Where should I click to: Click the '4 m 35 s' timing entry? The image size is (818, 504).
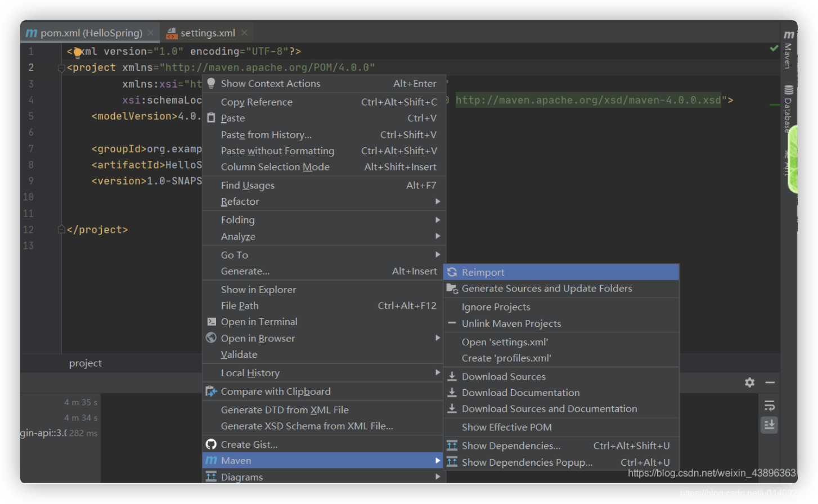(80, 403)
